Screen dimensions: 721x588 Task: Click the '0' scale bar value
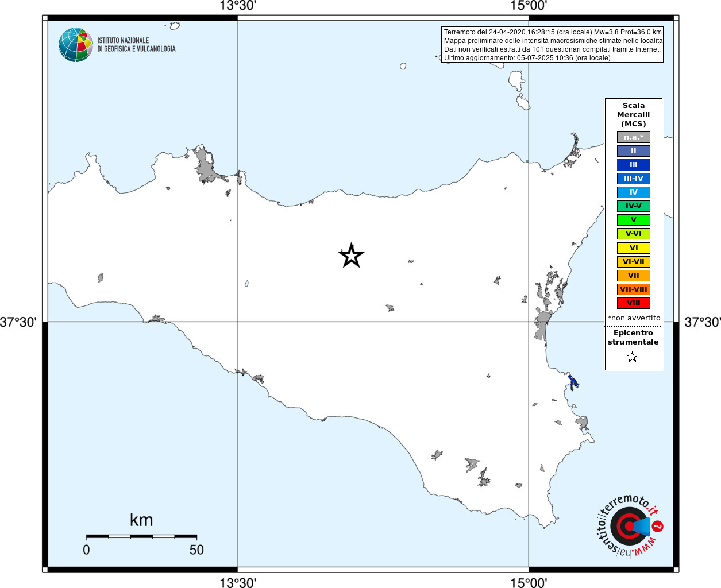tap(86, 550)
